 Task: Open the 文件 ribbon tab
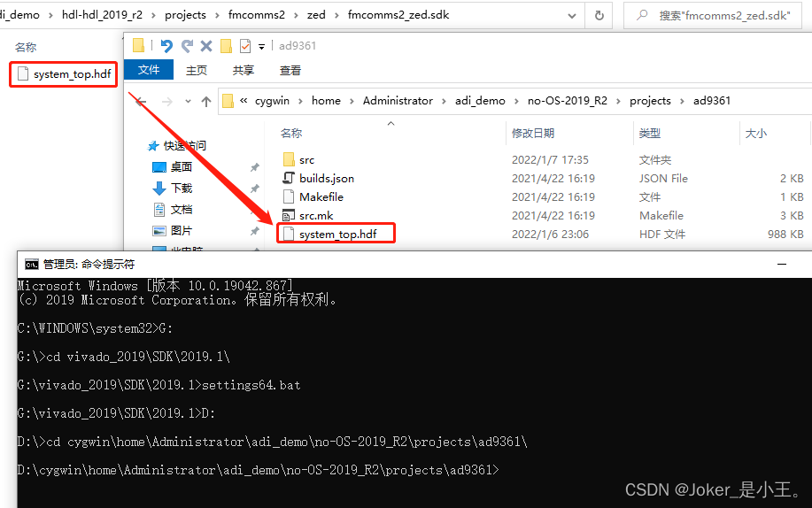pos(149,70)
